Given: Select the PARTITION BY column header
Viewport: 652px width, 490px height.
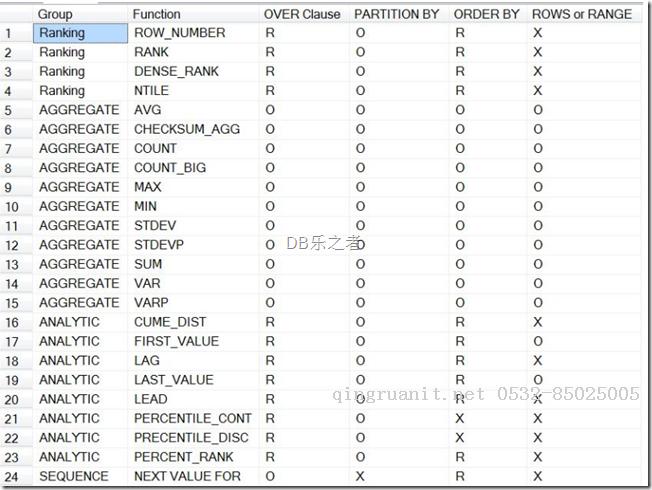Looking at the screenshot, I should pos(396,14).
